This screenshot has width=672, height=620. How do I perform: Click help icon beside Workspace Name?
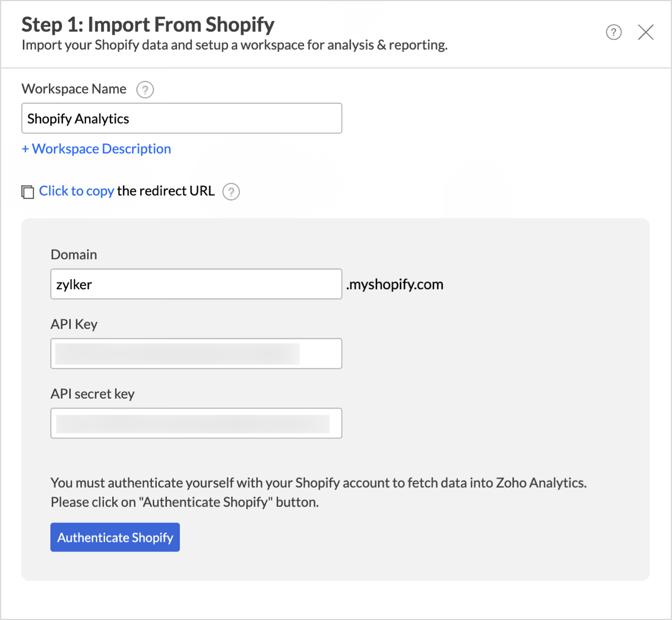pyautogui.click(x=145, y=89)
